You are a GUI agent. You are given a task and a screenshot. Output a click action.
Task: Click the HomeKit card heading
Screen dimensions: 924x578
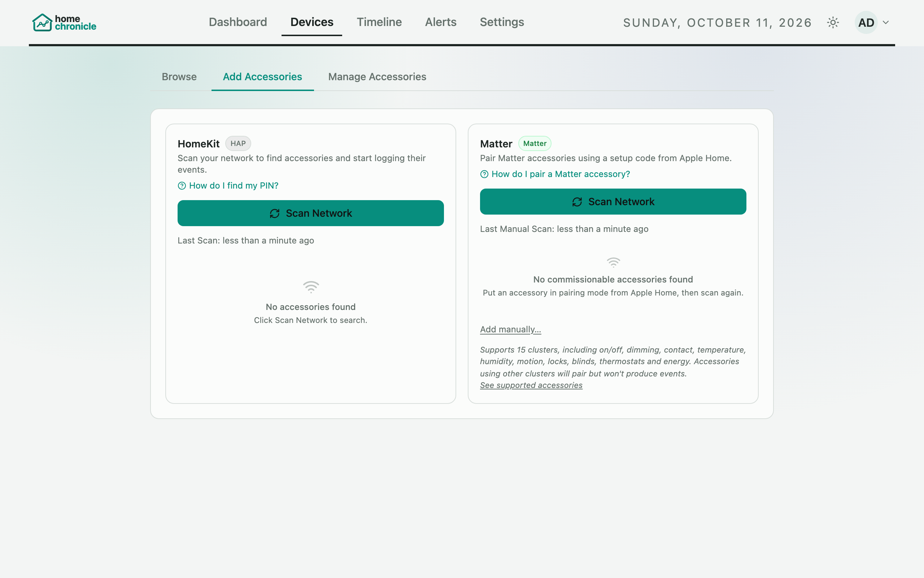199,144
